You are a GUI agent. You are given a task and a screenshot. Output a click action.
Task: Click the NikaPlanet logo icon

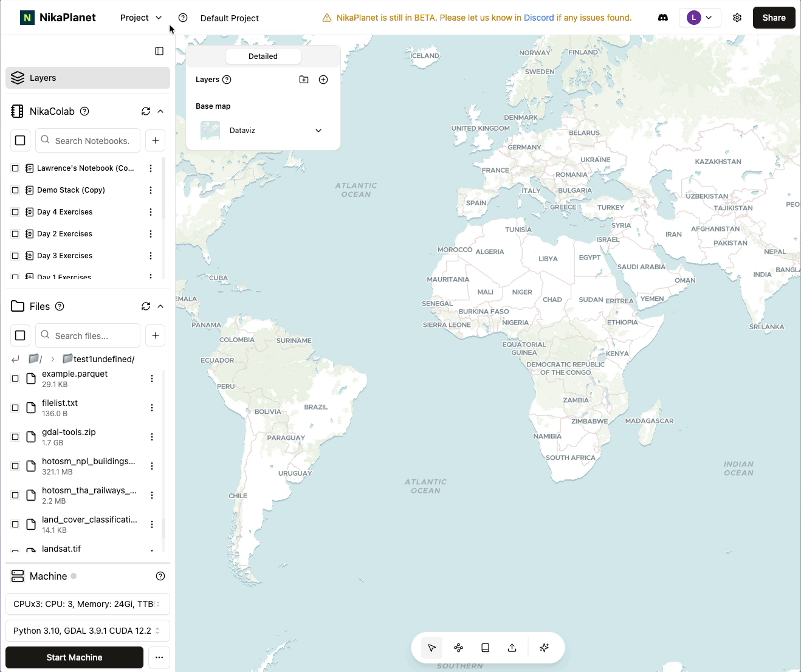[x=27, y=18]
